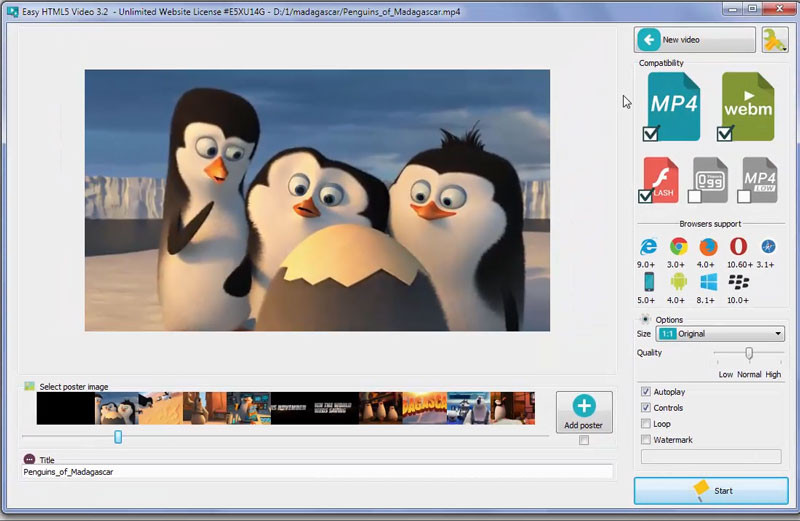Click the High quality label

click(x=773, y=375)
